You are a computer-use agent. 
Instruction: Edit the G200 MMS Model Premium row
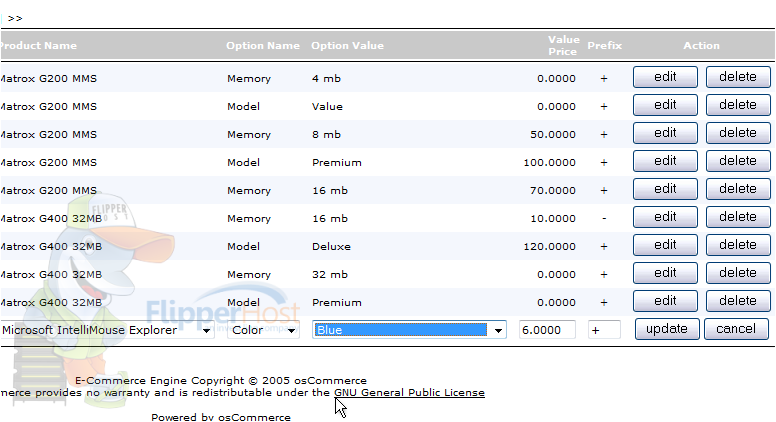point(665,161)
